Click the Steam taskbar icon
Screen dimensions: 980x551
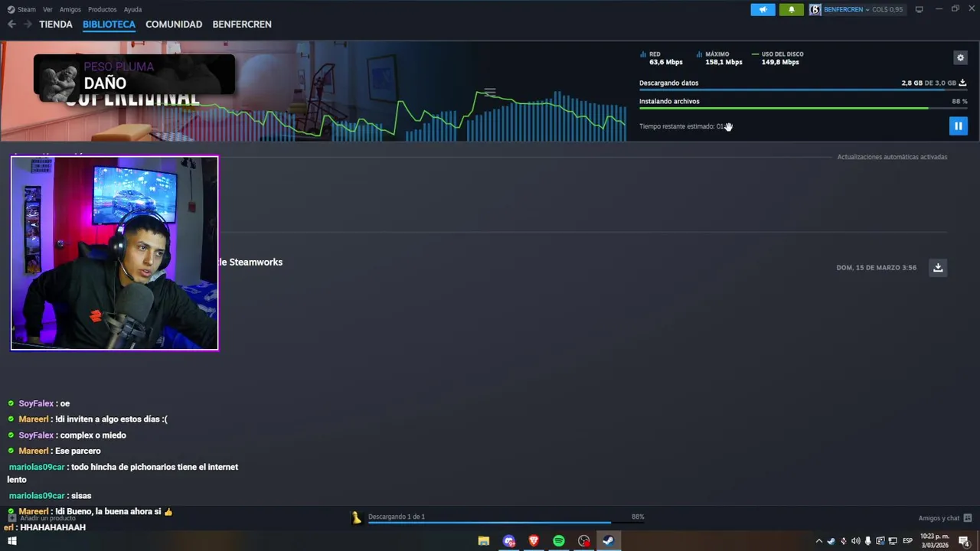point(609,541)
